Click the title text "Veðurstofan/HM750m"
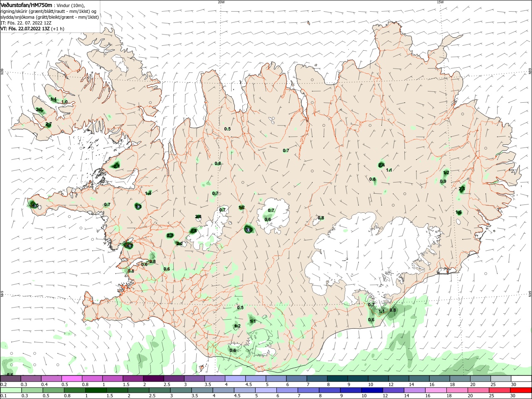The image size is (532, 399). click(26, 5)
